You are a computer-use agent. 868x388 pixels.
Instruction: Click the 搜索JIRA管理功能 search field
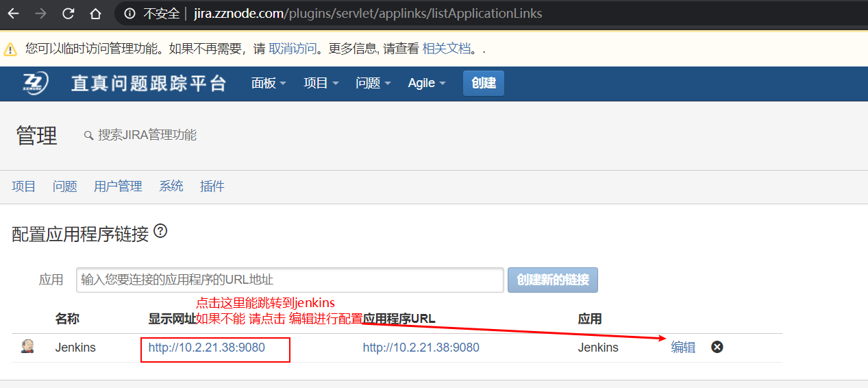point(147,135)
